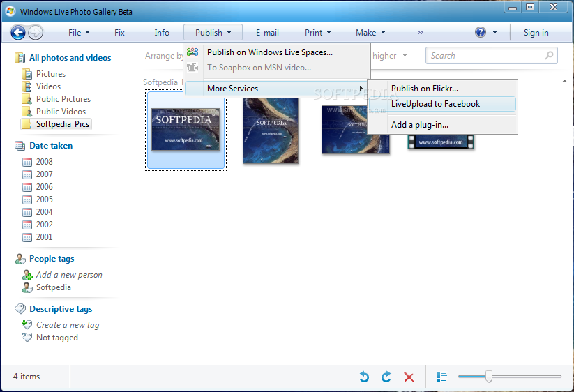Expand the More Services submenu arrow
This screenshot has height=392, width=574.
coord(361,88)
